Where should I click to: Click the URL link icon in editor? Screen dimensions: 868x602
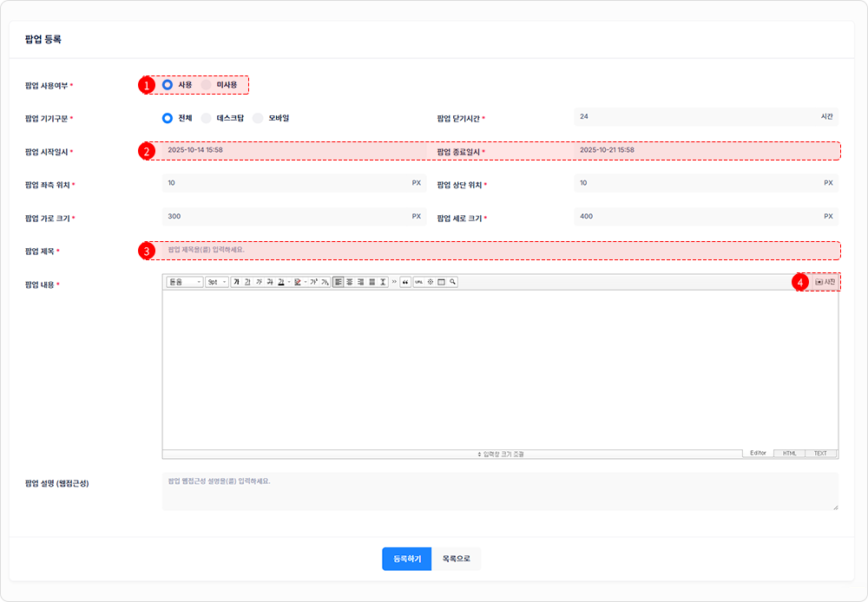click(x=418, y=282)
